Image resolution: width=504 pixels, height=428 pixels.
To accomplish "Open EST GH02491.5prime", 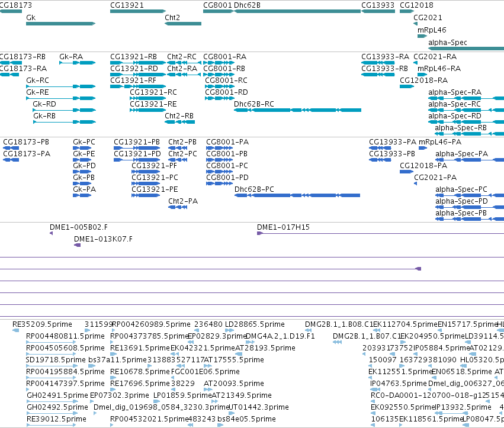I will pos(57,395).
